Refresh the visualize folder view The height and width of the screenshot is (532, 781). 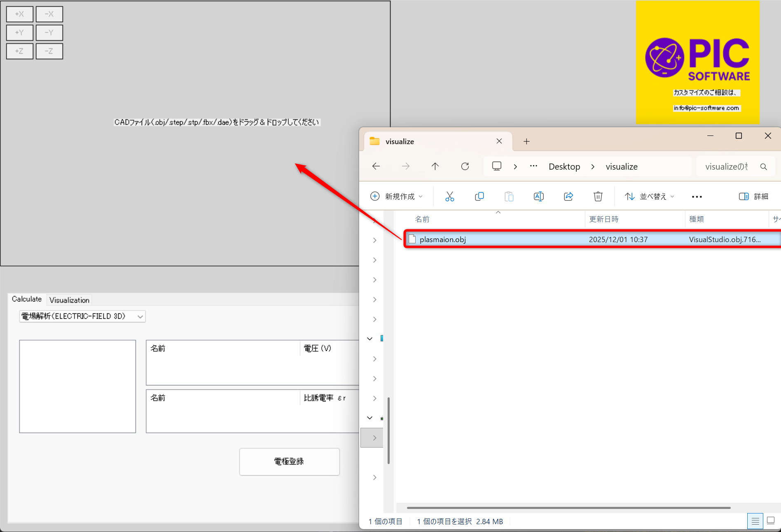[465, 166]
